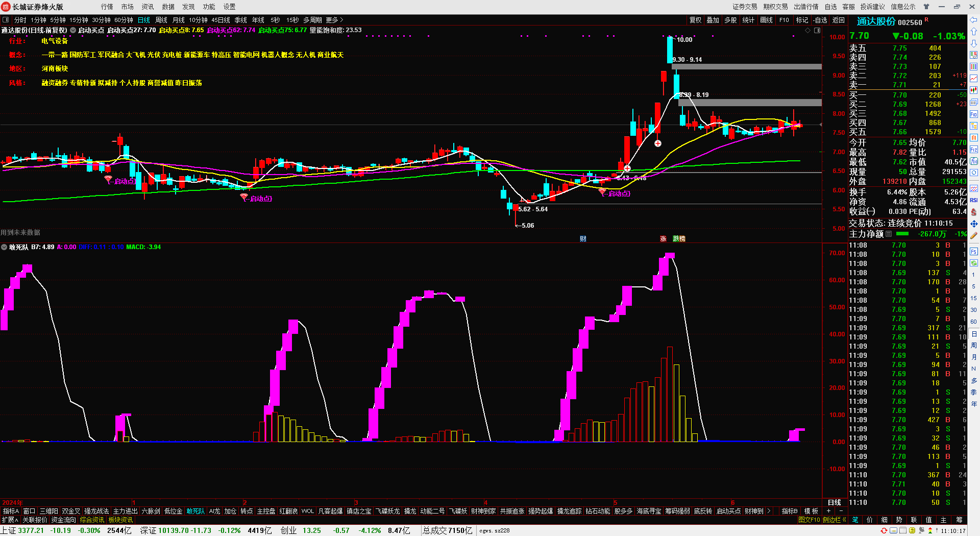This screenshot has width=980, height=536.
Task: Click the green refresh icon below F5
Action: click(974, 263)
